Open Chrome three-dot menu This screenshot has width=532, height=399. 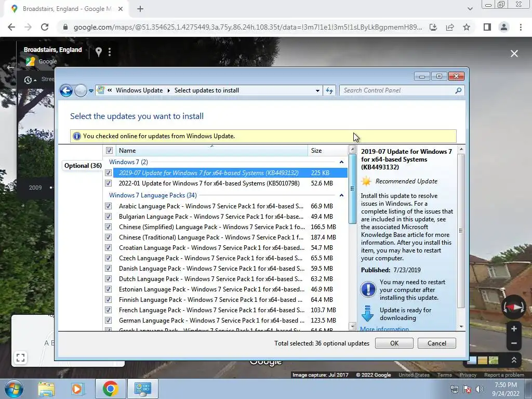[x=521, y=27]
